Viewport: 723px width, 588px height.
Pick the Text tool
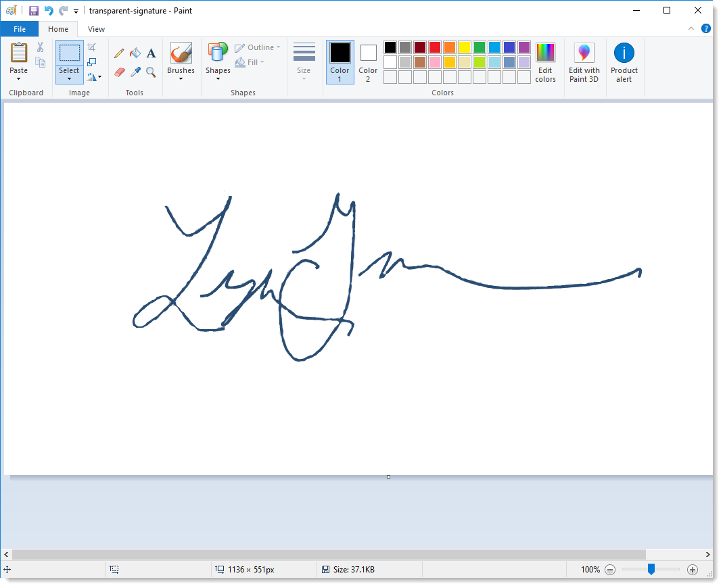point(151,53)
